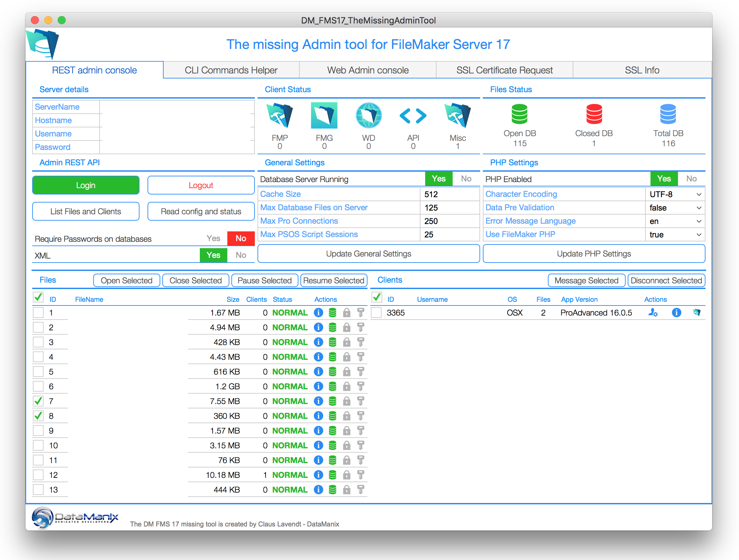Click the green Login button
739x560 pixels.
(x=86, y=185)
